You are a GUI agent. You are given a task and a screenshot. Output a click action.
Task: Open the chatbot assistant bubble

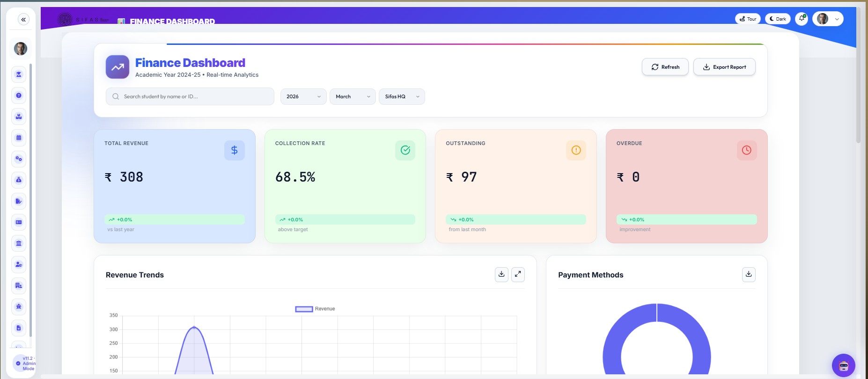click(x=844, y=365)
